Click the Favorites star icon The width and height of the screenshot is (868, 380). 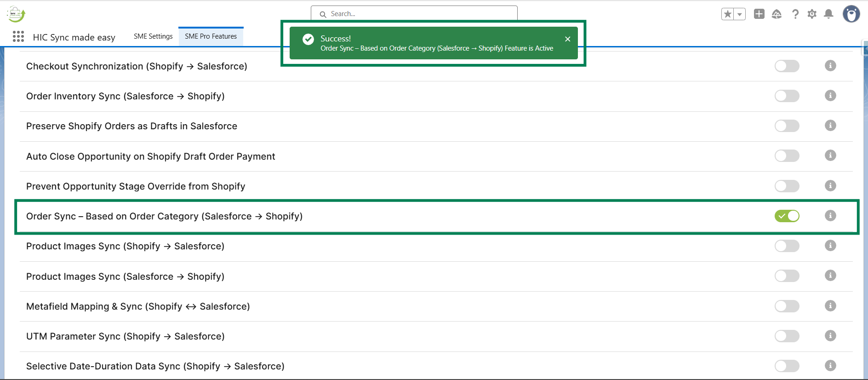pos(728,14)
